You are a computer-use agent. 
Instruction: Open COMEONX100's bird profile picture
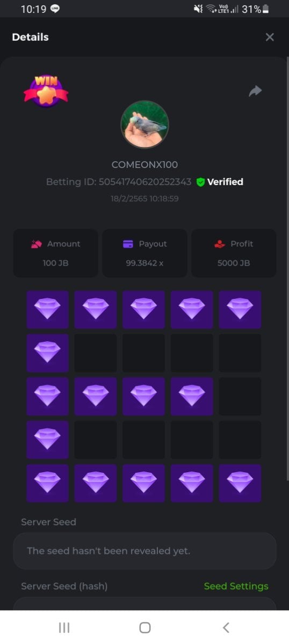point(144,125)
